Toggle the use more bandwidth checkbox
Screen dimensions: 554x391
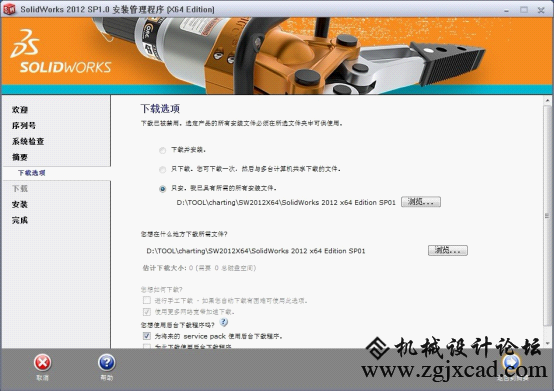(147, 312)
